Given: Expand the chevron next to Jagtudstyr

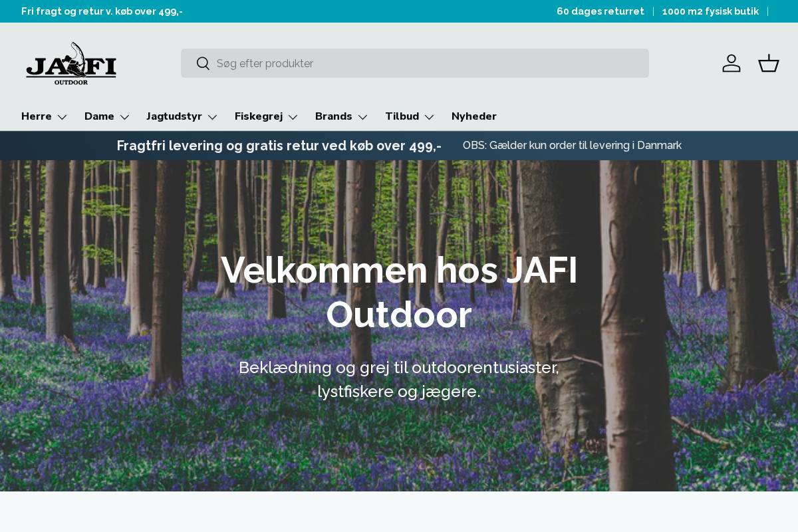Looking at the screenshot, I should (213, 117).
